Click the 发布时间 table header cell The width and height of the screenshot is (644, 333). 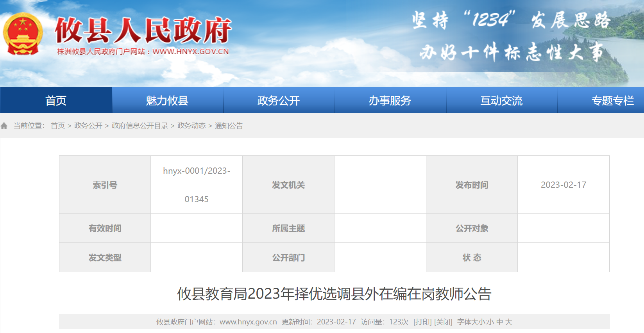click(472, 185)
